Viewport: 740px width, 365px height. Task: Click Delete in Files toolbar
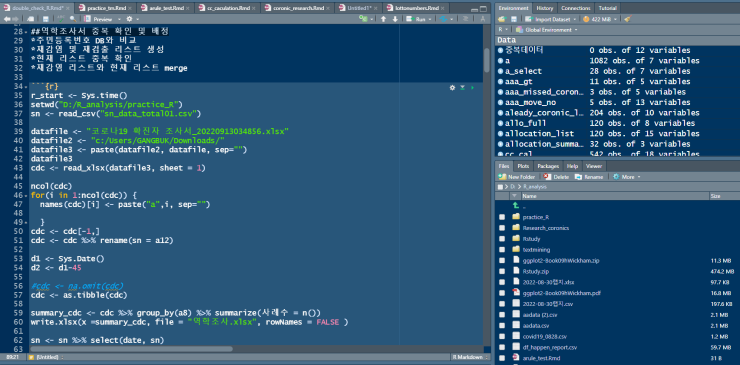tap(556, 177)
